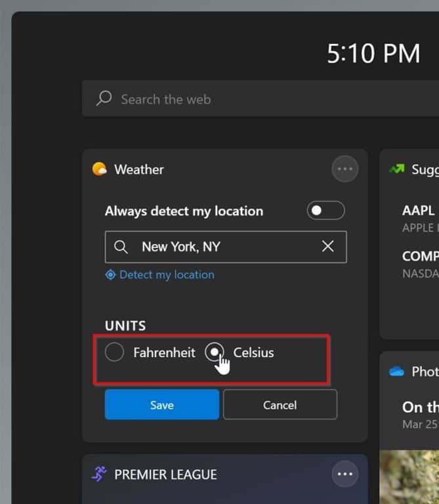This screenshot has width=439, height=504.
Task: Click the Premier League widget title
Action: pyautogui.click(x=165, y=474)
